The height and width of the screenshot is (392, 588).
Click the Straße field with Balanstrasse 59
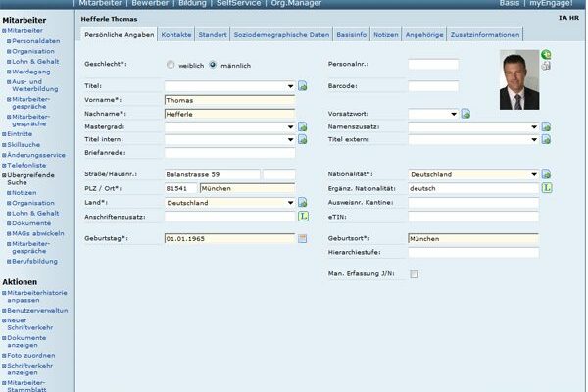(213, 174)
